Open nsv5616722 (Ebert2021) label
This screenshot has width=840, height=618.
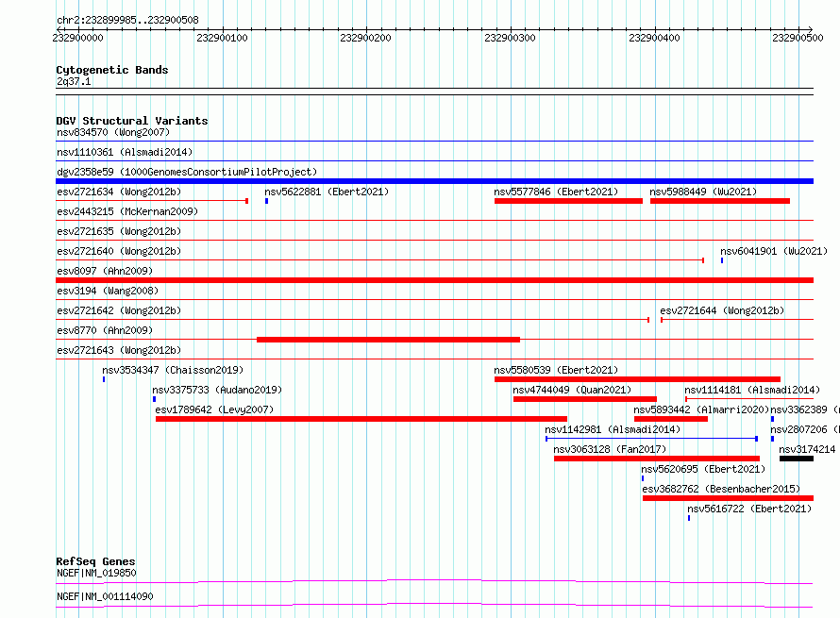tap(749, 509)
